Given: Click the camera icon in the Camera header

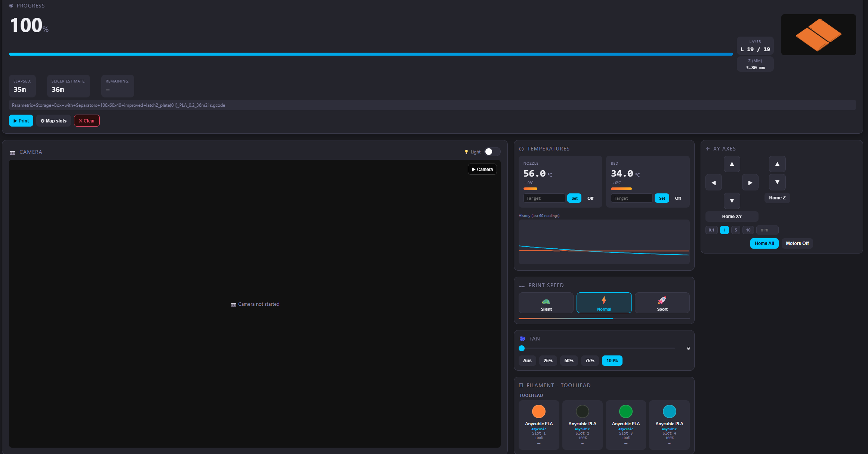Looking at the screenshot, I should click(x=13, y=152).
